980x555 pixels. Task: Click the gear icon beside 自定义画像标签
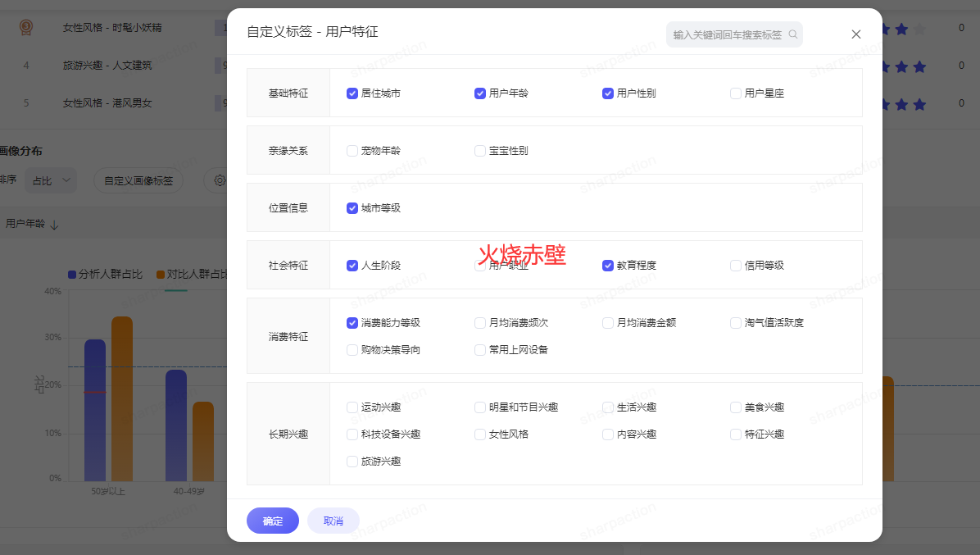tap(220, 180)
